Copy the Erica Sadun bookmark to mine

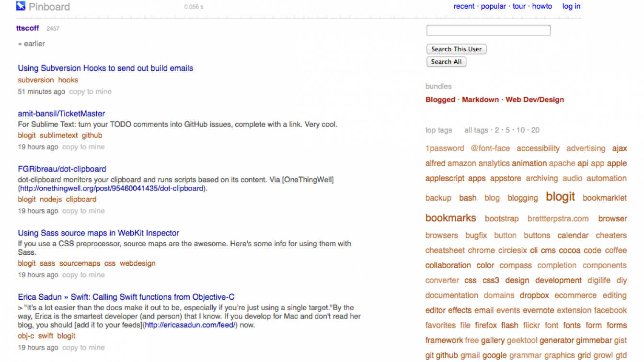click(x=83, y=348)
